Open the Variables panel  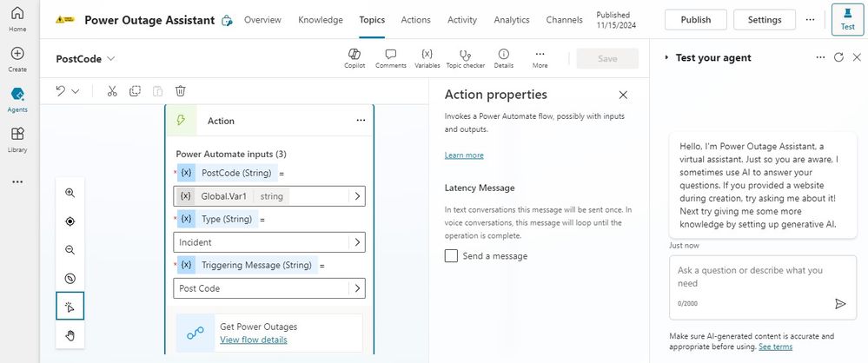tap(427, 57)
